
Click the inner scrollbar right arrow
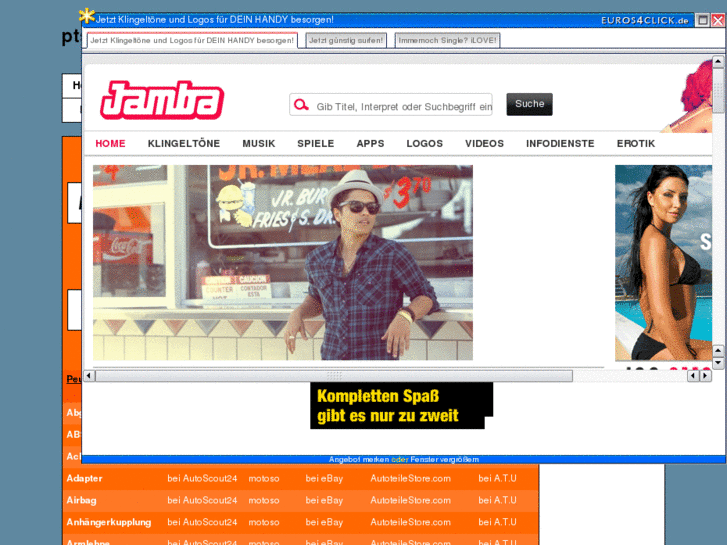click(x=705, y=375)
